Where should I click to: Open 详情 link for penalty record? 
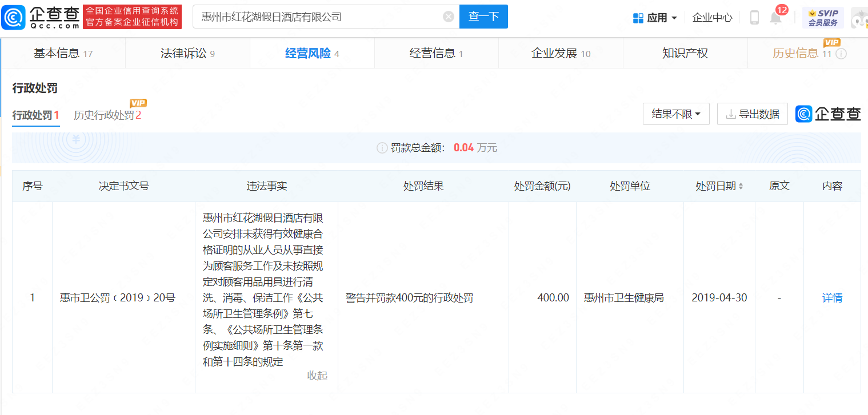pyautogui.click(x=832, y=297)
